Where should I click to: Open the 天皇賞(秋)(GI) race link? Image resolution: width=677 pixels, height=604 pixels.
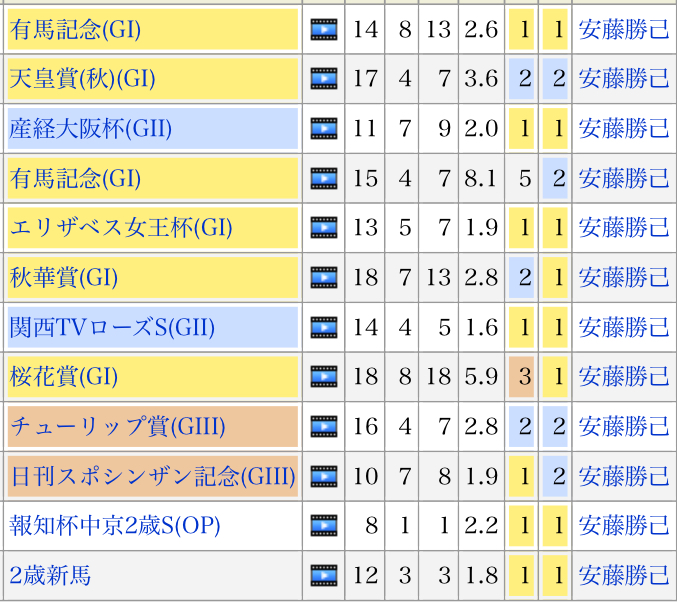pos(83,79)
